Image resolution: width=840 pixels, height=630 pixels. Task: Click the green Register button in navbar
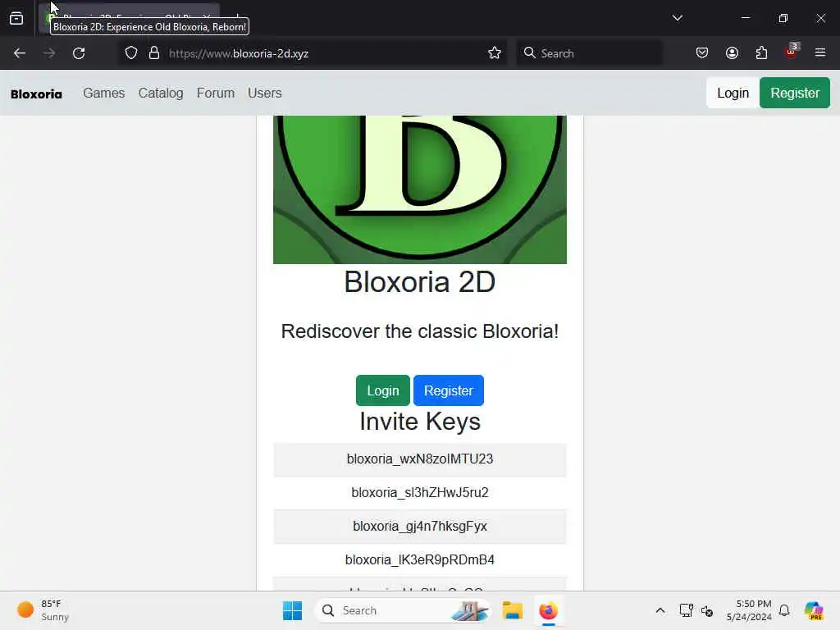tap(794, 94)
